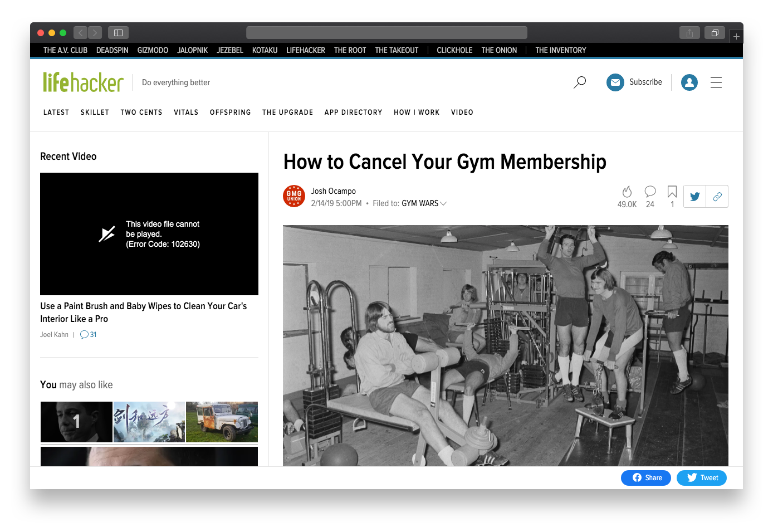Open the site search magnifier icon
The width and height of the screenshot is (773, 532).
tap(580, 82)
